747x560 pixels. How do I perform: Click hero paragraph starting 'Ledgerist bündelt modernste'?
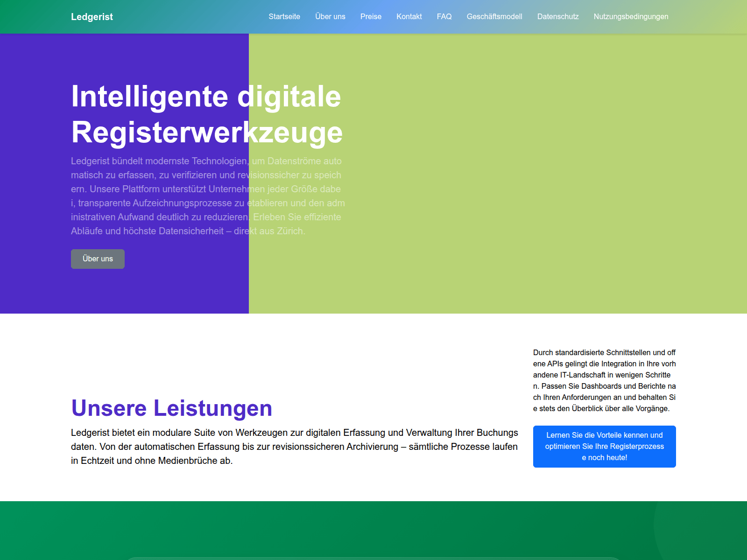[x=208, y=196]
